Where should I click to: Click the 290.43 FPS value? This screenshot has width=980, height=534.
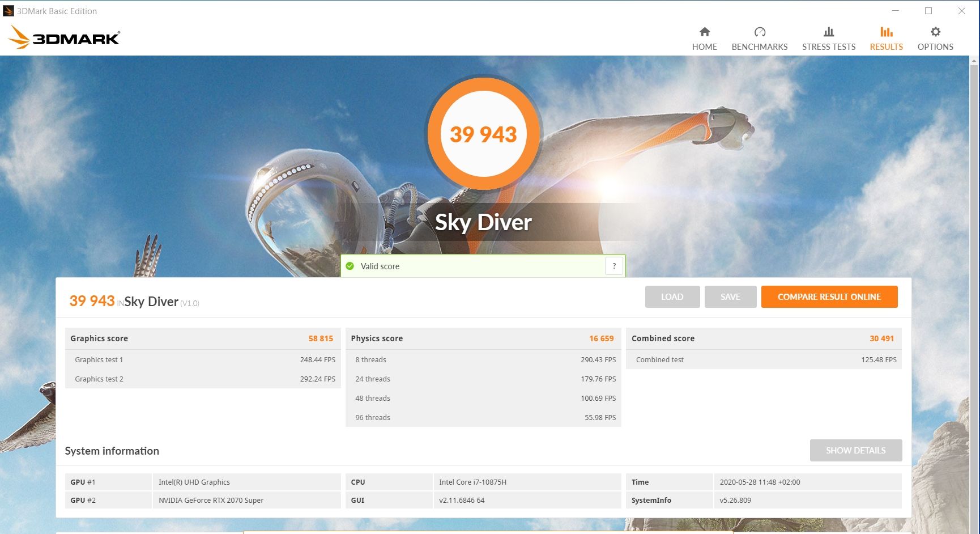pos(598,360)
